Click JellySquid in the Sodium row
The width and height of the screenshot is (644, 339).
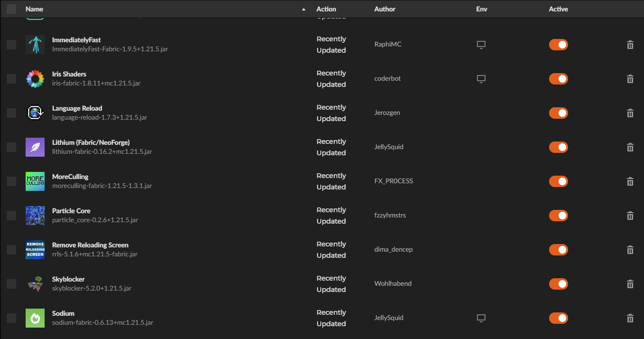point(389,318)
